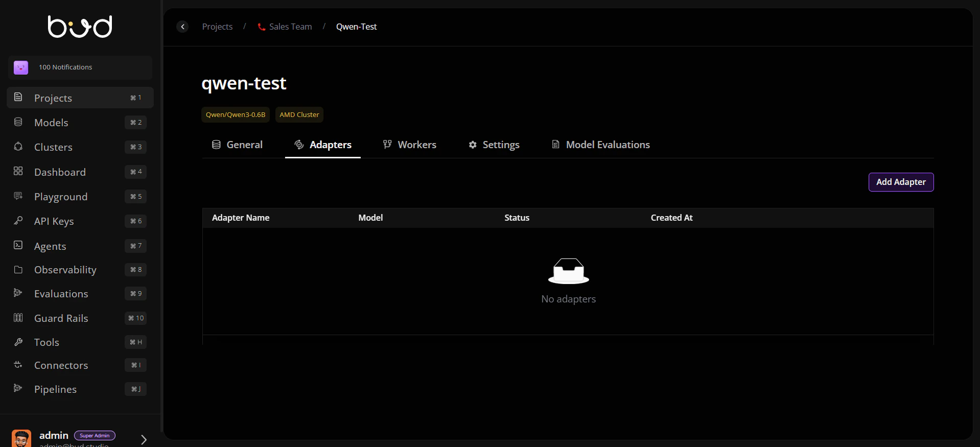Open Playground from sidebar

coord(80,197)
